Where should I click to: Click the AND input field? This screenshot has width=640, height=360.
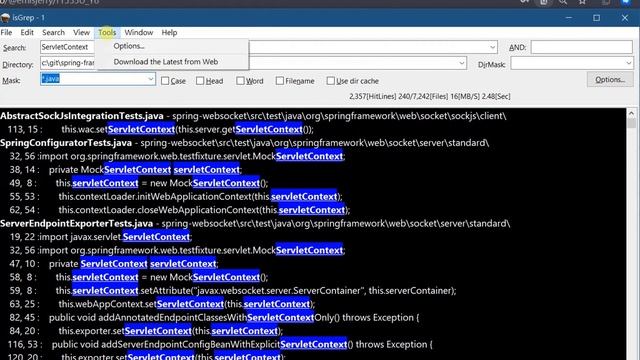pyautogui.click(x=582, y=47)
